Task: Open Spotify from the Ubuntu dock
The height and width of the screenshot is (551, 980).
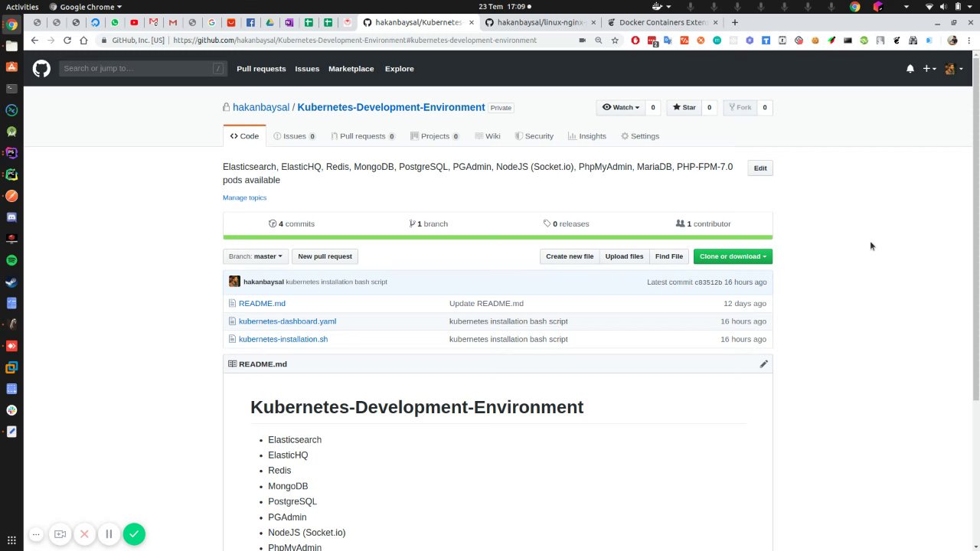Action: (11, 260)
